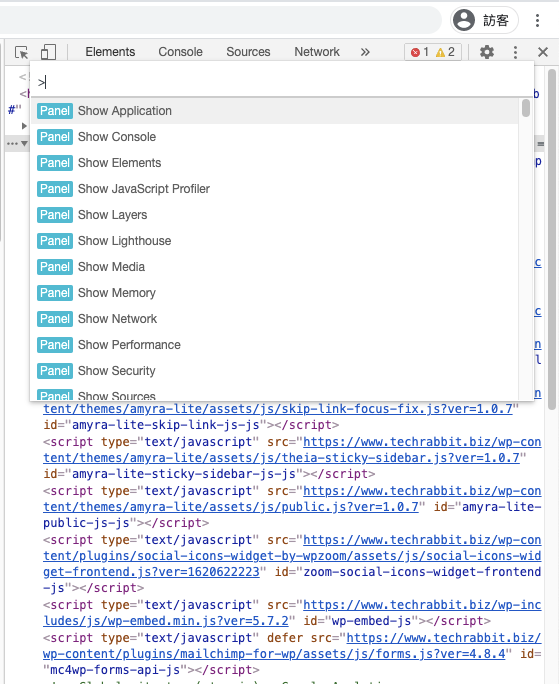Click the mc4wp-forms-api-js id value
Screen dimensions: 559x684
point(115,670)
